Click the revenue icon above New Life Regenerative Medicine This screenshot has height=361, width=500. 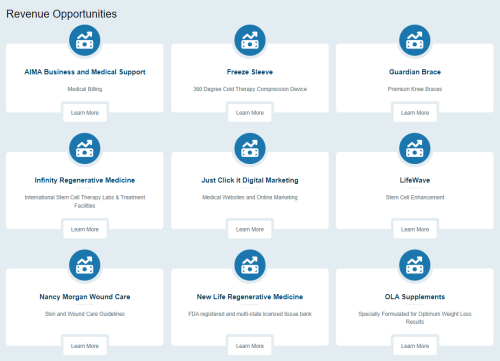[x=250, y=265]
